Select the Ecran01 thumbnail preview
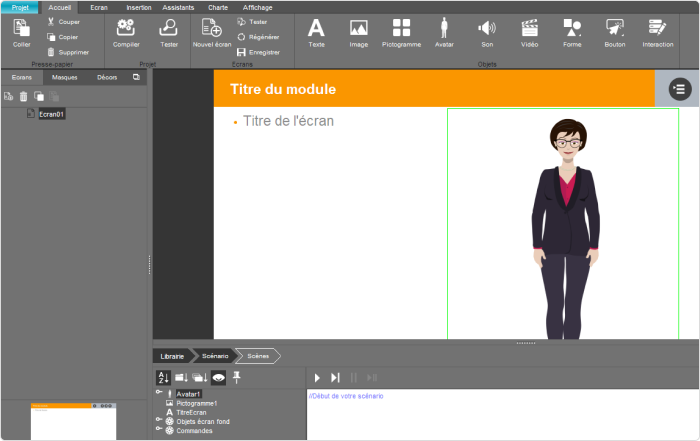This screenshot has height=441, width=700. pyautogui.click(x=73, y=421)
